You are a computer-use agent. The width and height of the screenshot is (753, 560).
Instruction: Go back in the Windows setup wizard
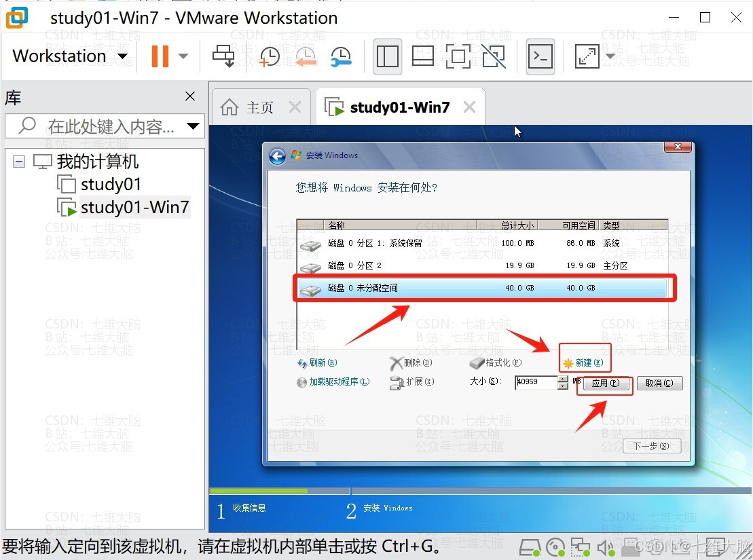tap(277, 156)
